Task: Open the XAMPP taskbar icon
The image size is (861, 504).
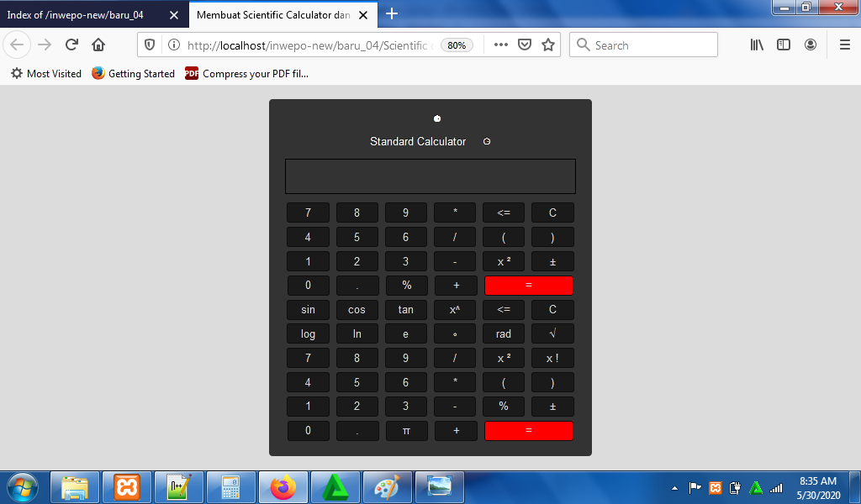Action: pyautogui.click(x=127, y=487)
